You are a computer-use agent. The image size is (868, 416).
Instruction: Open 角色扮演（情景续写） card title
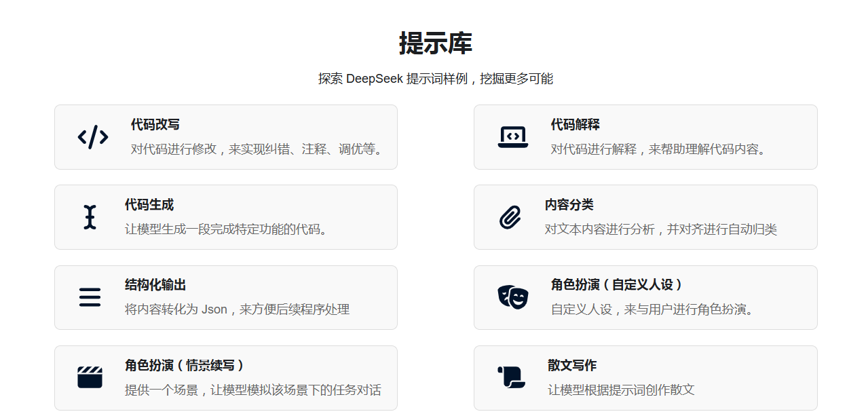pos(185,365)
